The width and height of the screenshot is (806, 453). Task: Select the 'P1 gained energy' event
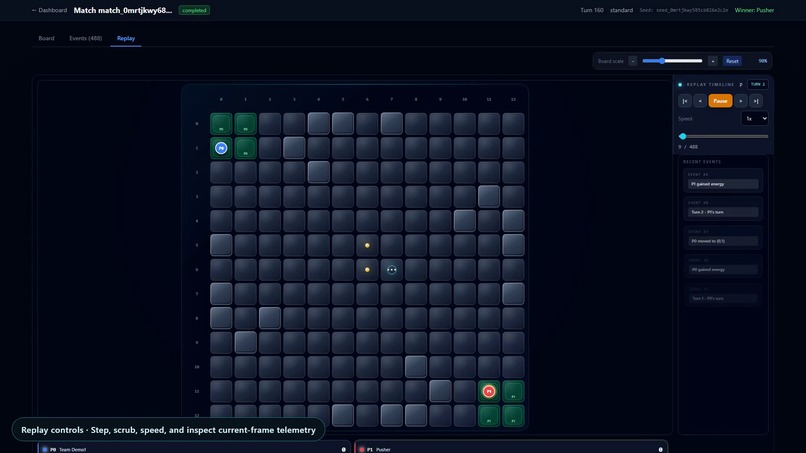723,180
